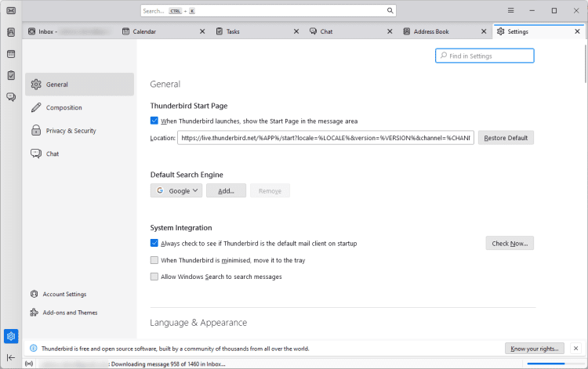This screenshot has width=588, height=369.
Task: Open the Google default search engine dropdown
Action: 176,190
